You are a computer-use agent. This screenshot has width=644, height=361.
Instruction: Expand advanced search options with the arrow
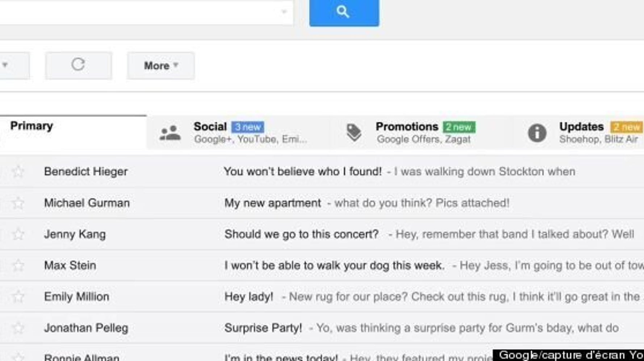(284, 12)
